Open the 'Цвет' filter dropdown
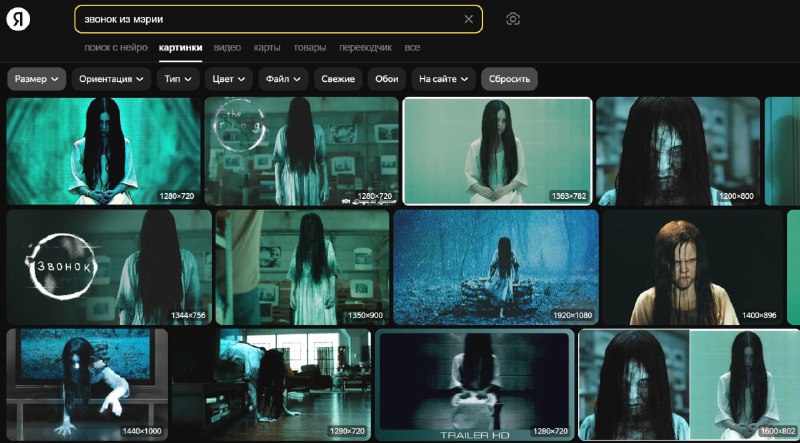The image size is (800, 443). pyautogui.click(x=229, y=79)
